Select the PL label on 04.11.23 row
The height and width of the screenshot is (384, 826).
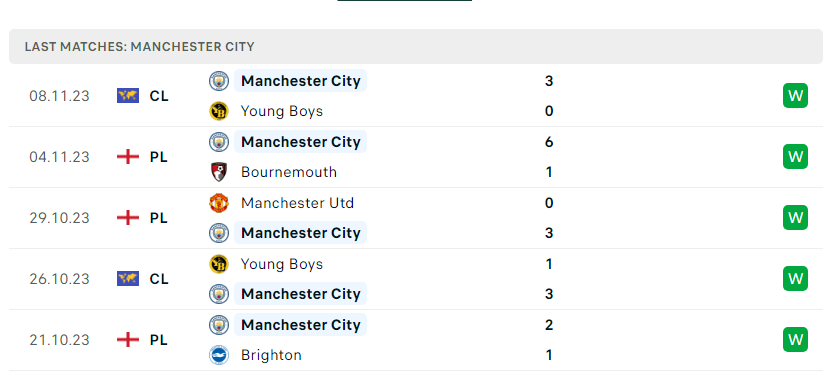tap(159, 157)
